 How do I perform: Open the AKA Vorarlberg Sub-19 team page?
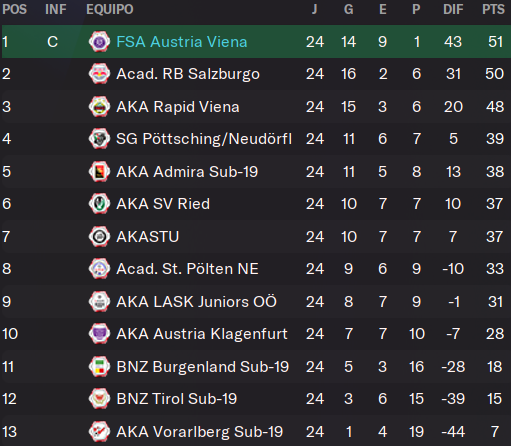tap(200, 432)
